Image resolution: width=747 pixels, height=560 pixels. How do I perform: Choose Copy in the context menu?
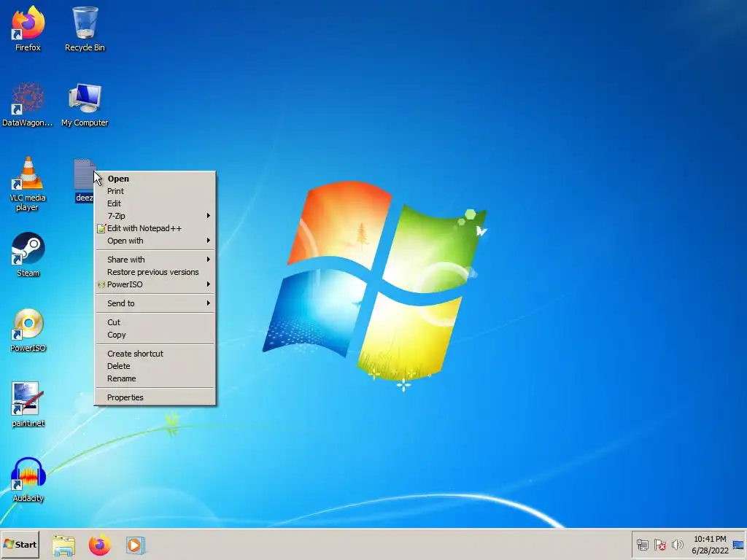(x=155, y=335)
